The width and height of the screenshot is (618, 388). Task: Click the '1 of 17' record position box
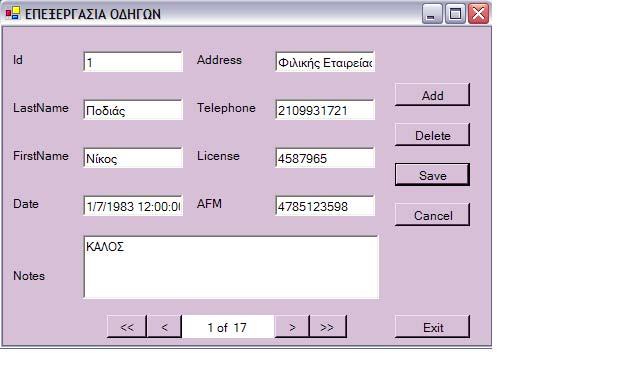[x=228, y=327]
